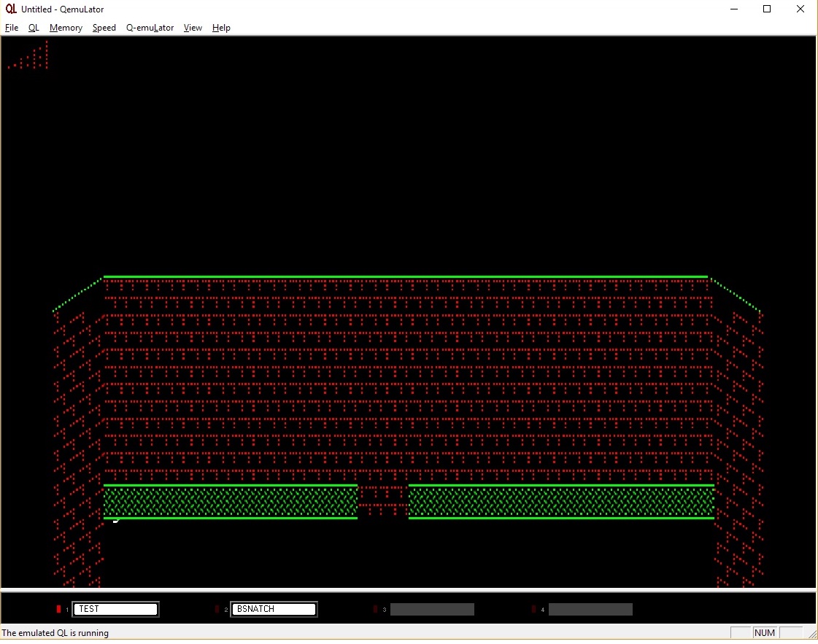Open the File menu

point(12,28)
